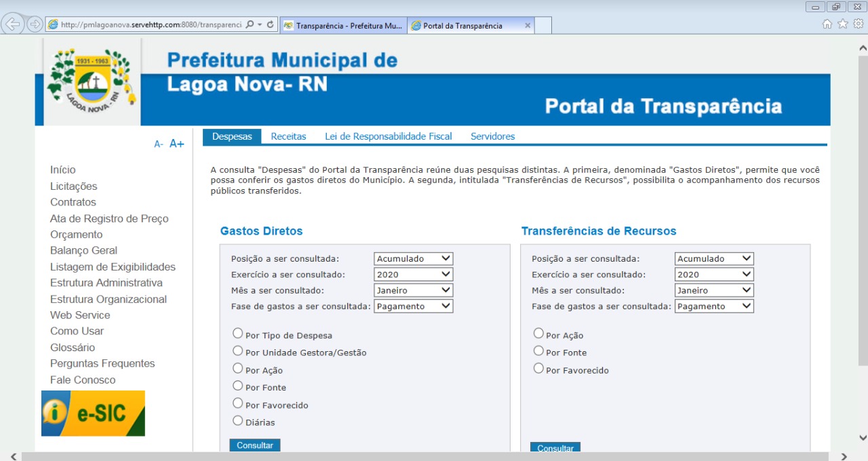This screenshot has width=868, height=461.
Task: Click Consultar button under Transferências de Recursos
Action: (555, 447)
